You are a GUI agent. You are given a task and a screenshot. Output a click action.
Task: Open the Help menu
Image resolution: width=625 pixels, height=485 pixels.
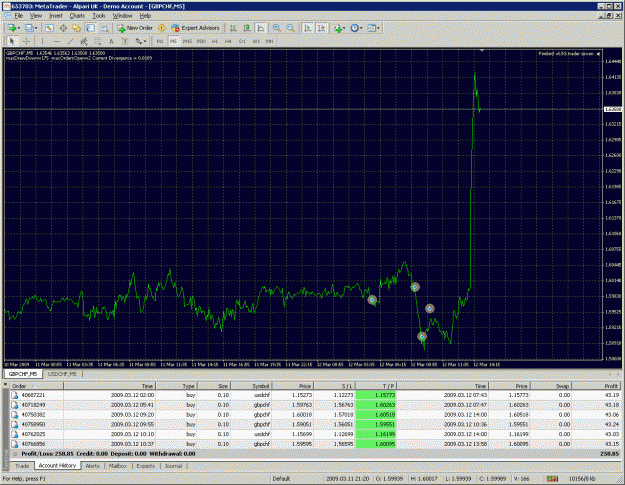145,16
